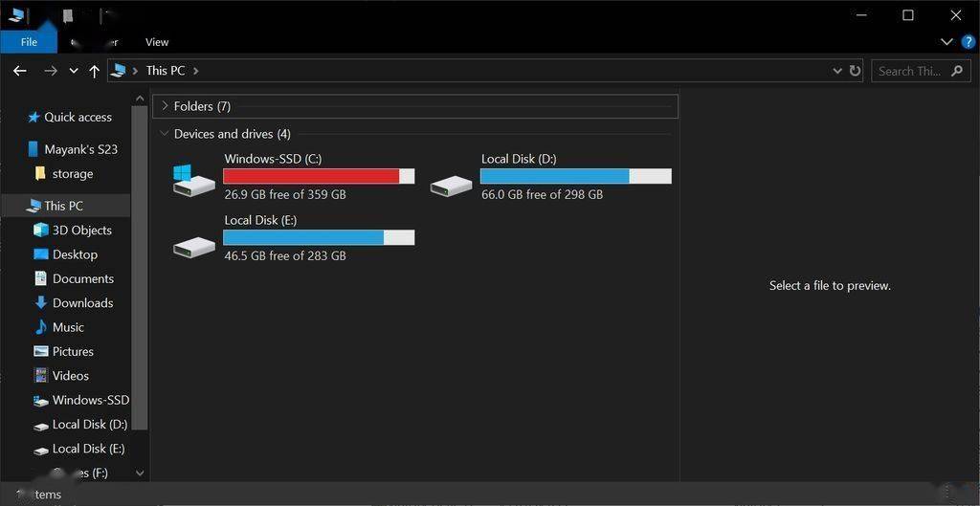The width and height of the screenshot is (980, 506).
Task: Open Mayank's S23 device entry
Action: [80, 149]
